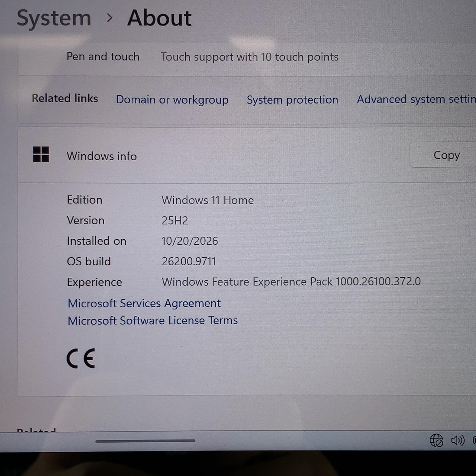476x476 pixels.
Task: Copy the Windows info details
Action: coord(443,155)
